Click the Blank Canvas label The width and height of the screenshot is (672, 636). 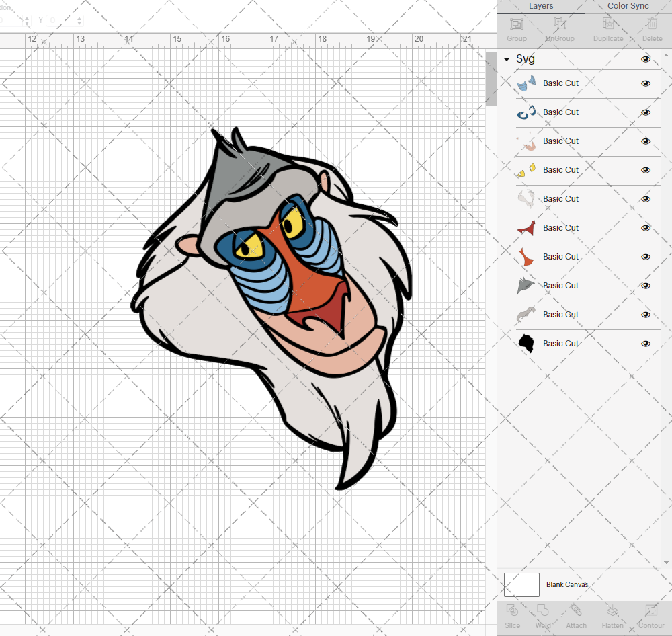click(x=567, y=584)
